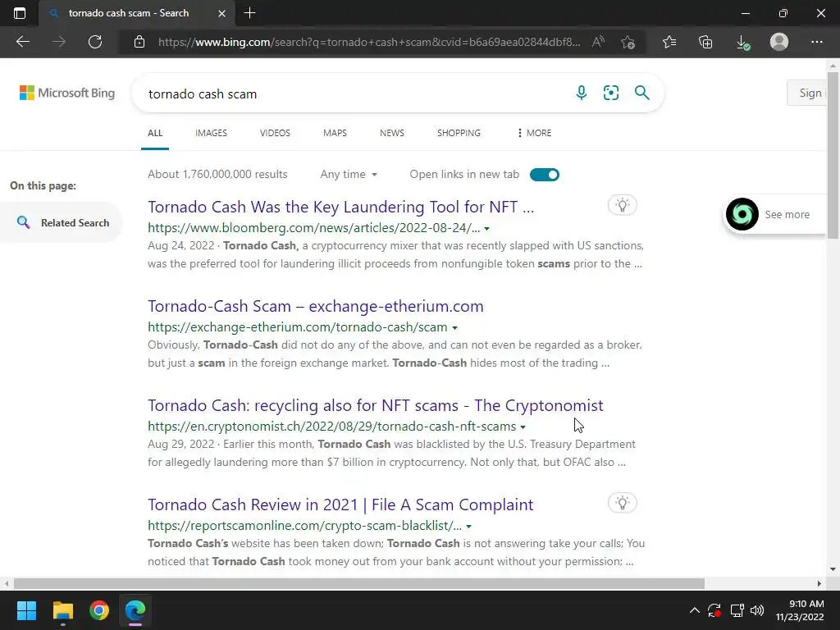Click the Microsoft Bing logo
The image size is (840, 630).
[x=67, y=93]
